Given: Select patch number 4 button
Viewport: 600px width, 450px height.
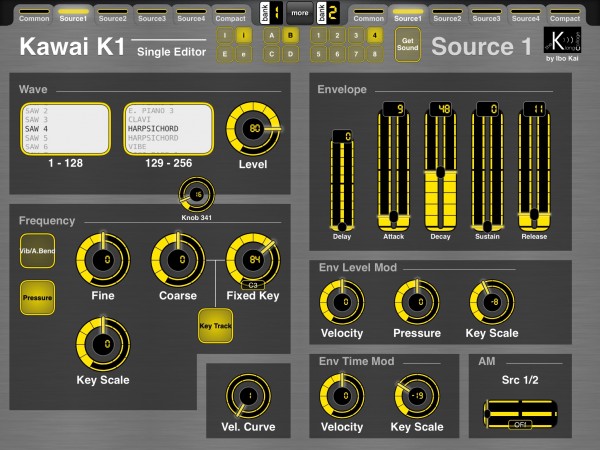Looking at the screenshot, I should [x=375, y=36].
